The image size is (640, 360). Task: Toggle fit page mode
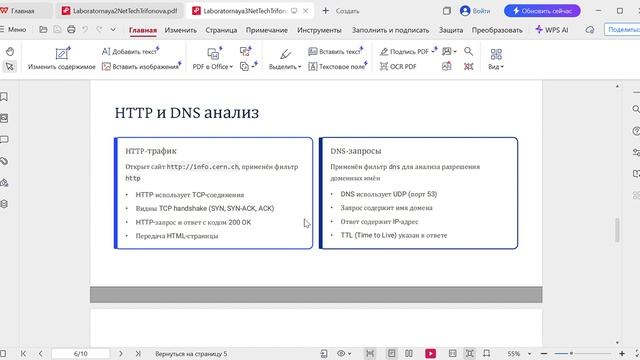[x=469, y=353]
